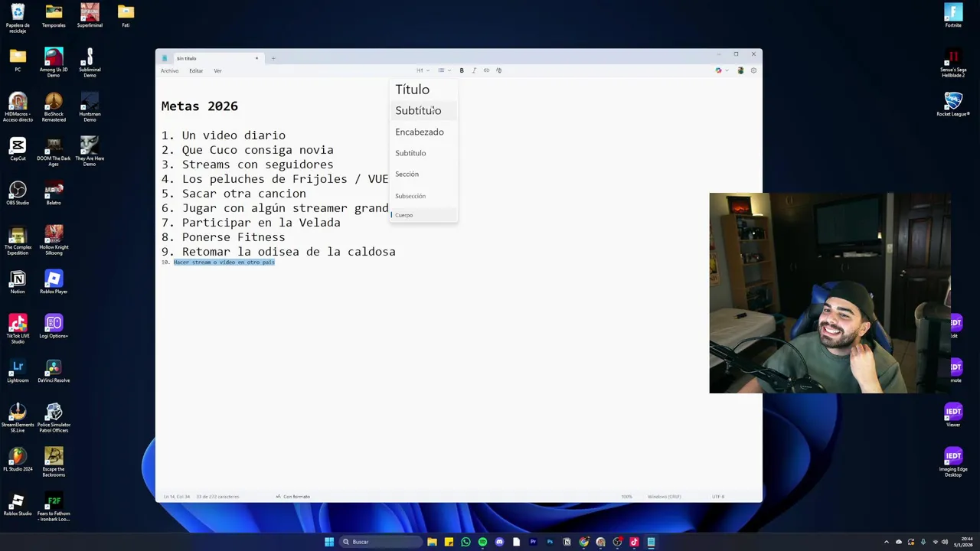
Task: Open the Temporales desktop folder
Action: [x=54, y=16]
